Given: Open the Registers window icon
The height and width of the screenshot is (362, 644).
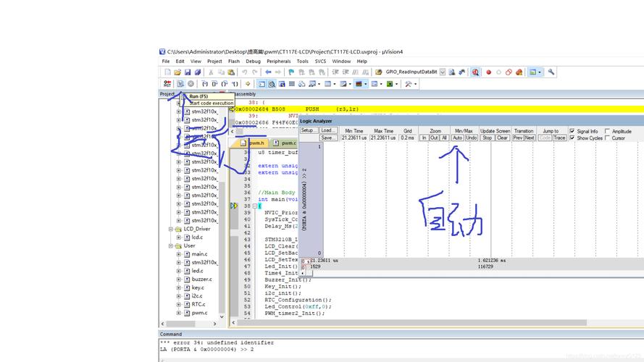Looking at the screenshot, I should coord(292,84).
